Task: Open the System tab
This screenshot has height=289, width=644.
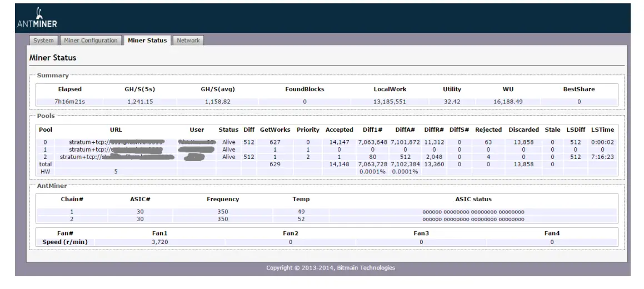Action: point(43,41)
